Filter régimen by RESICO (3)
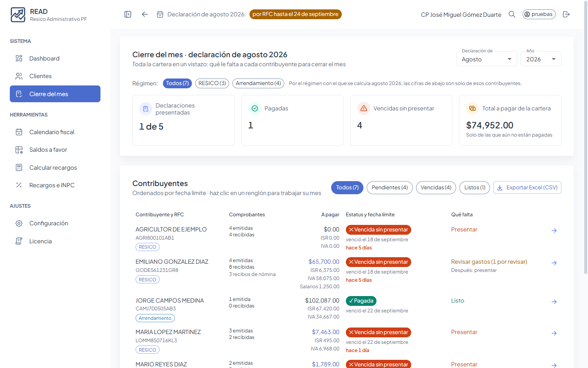The image size is (588, 368). pos(212,83)
